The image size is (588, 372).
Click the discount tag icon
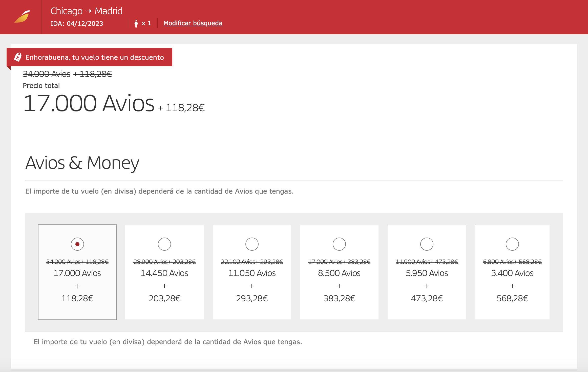tap(18, 57)
